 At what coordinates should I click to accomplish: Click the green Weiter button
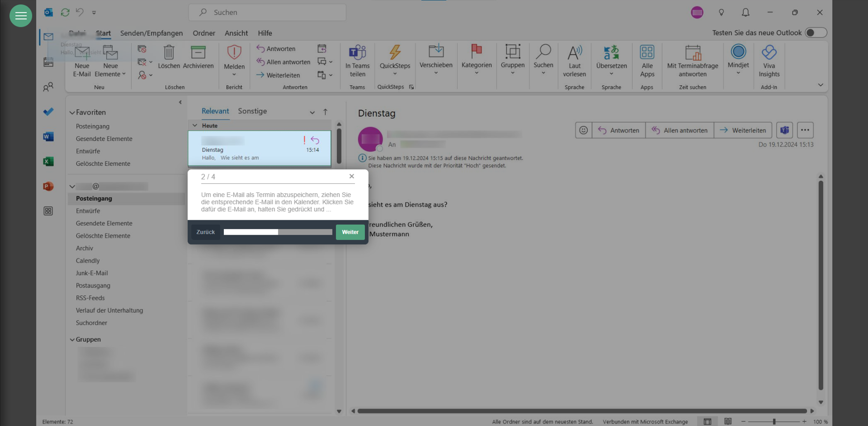tap(350, 232)
